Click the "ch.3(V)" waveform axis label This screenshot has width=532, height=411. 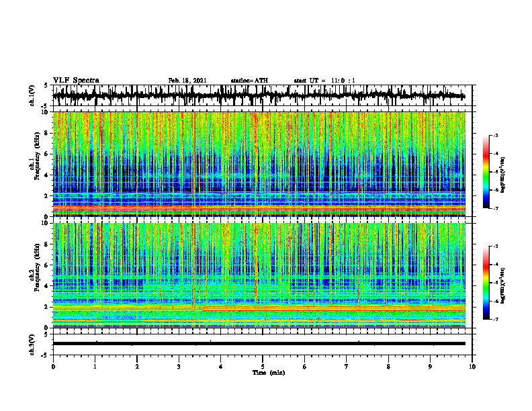(x=32, y=345)
